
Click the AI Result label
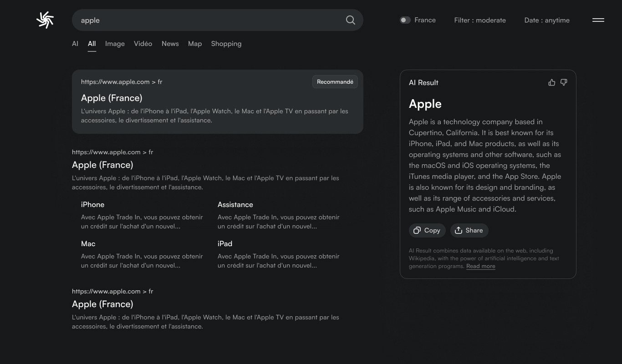pos(423,82)
